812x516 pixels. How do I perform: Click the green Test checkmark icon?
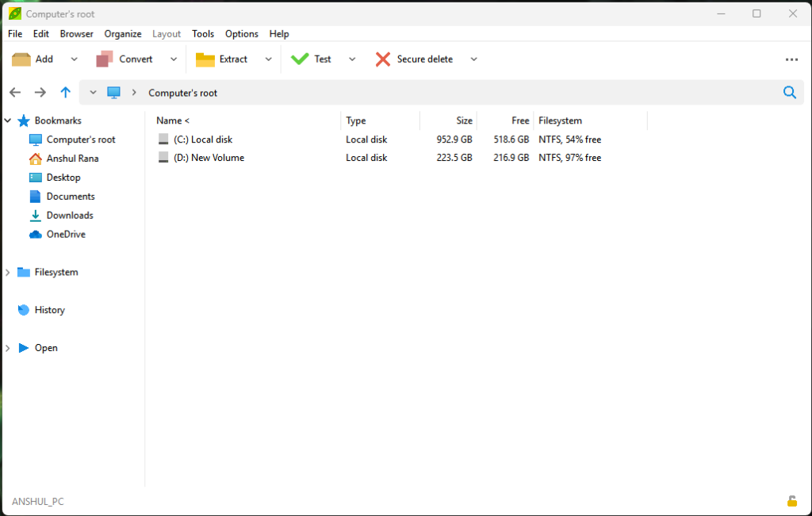[300, 58]
